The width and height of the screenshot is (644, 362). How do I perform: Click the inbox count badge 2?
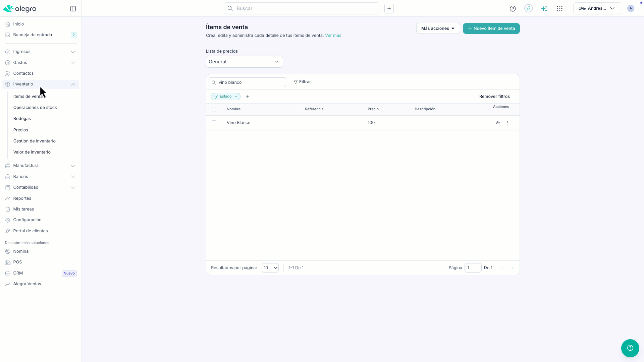[x=74, y=35]
